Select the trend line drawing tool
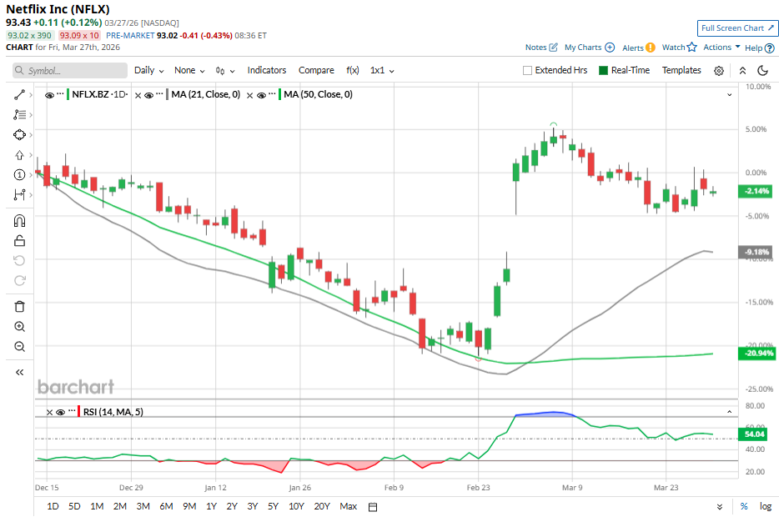 click(19, 95)
